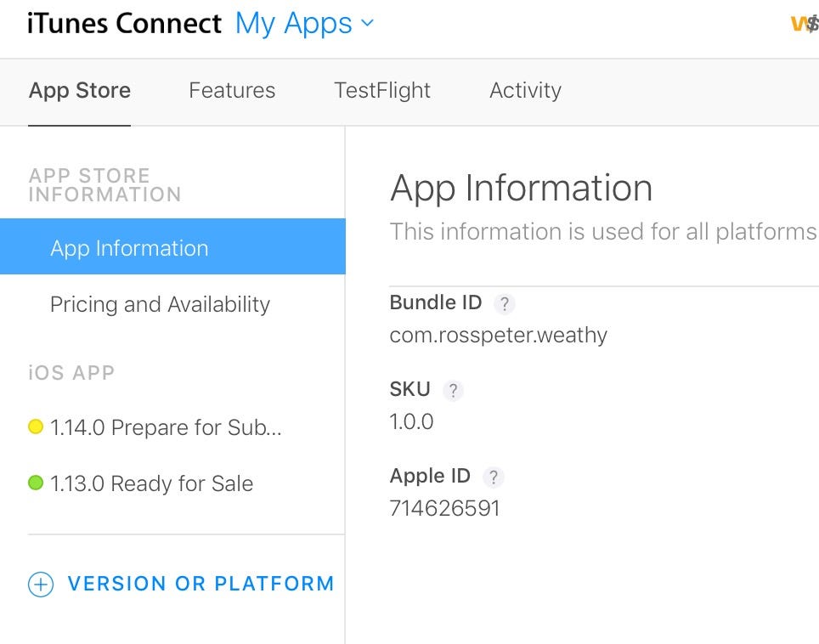Click the account icon in top right

click(x=804, y=24)
